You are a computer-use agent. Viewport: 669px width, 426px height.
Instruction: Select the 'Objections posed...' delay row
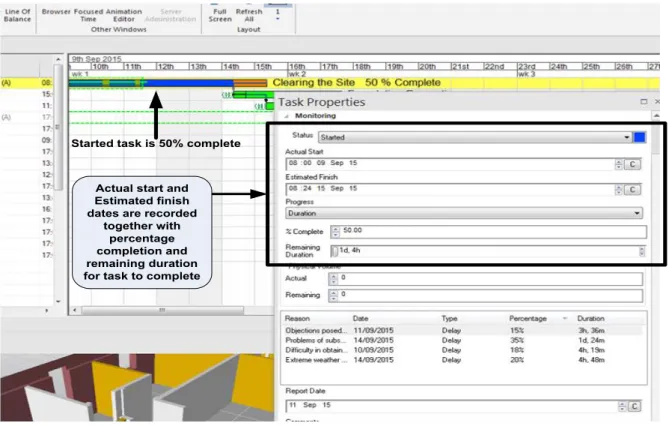point(463,330)
